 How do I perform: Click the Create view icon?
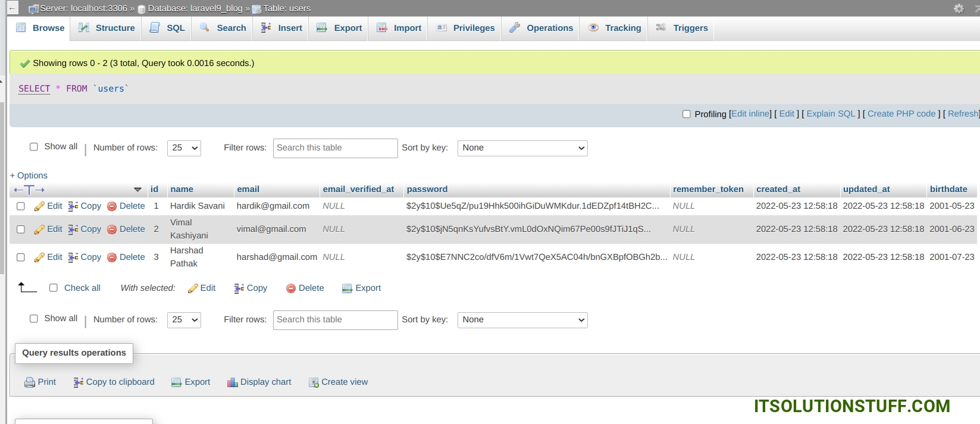[314, 382]
